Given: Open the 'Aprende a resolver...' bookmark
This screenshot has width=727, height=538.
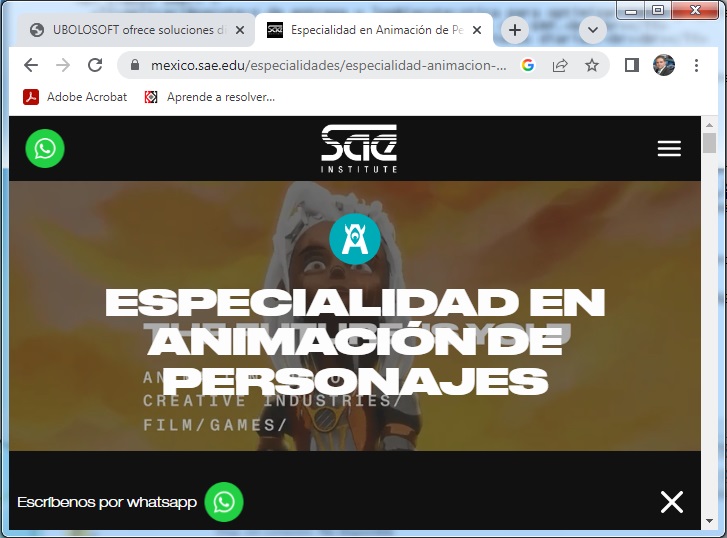Looking at the screenshot, I should pyautogui.click(x=210, y=97).
